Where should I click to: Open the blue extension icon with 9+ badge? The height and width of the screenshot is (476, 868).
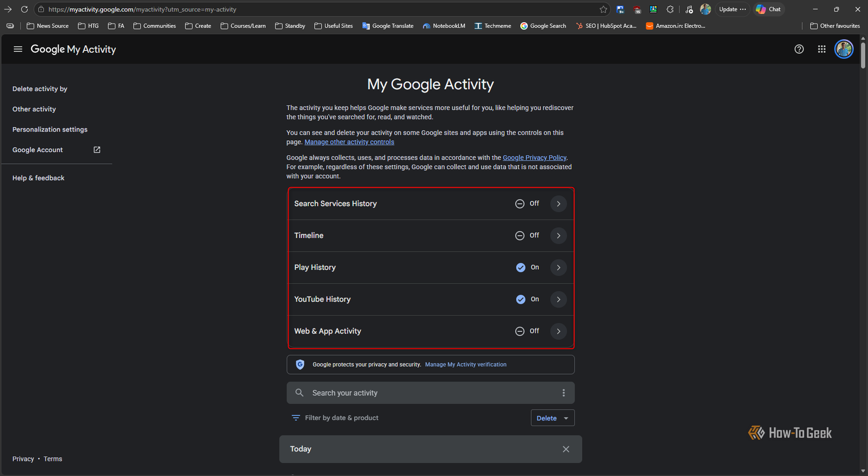pos(620,9)
